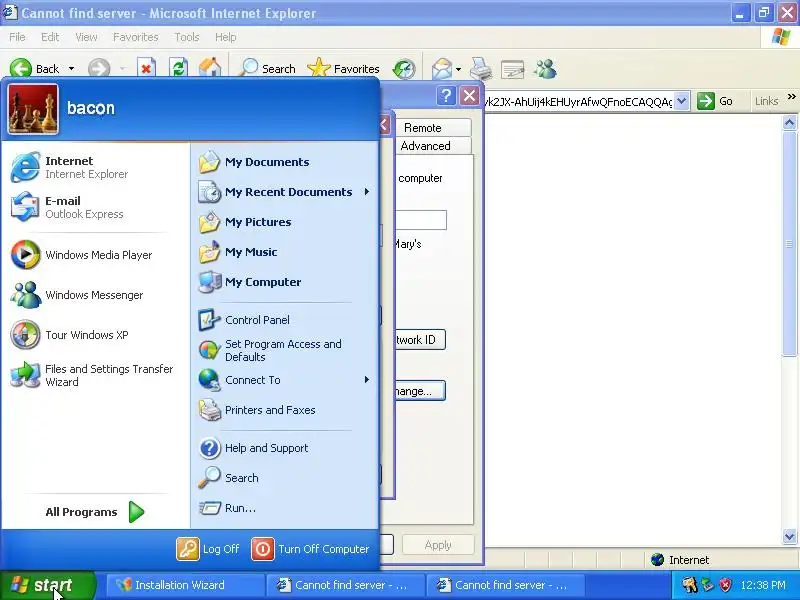Expand My Recent Documents submenu

coord(367,192)
